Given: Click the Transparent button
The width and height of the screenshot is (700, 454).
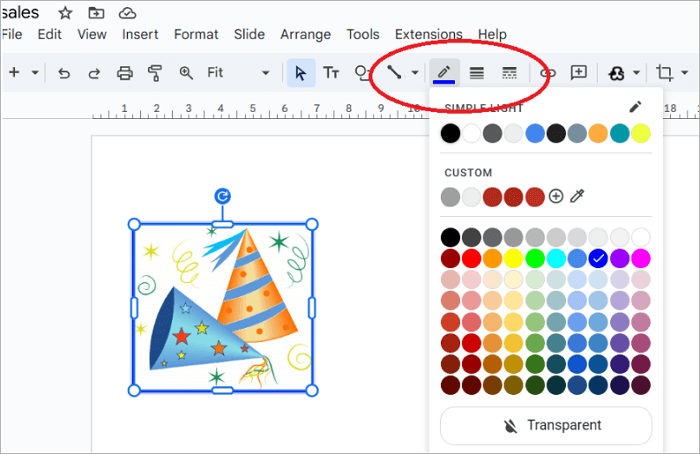Looking at the screenshot, I should pos(546,425).
